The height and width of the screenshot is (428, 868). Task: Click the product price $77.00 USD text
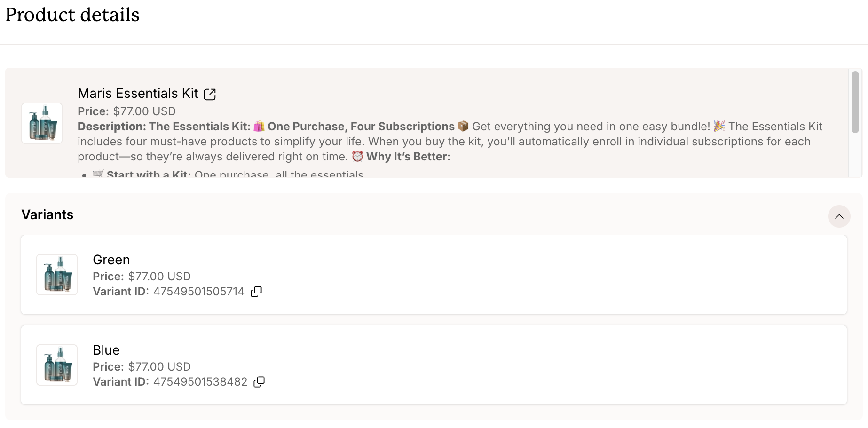144,111
